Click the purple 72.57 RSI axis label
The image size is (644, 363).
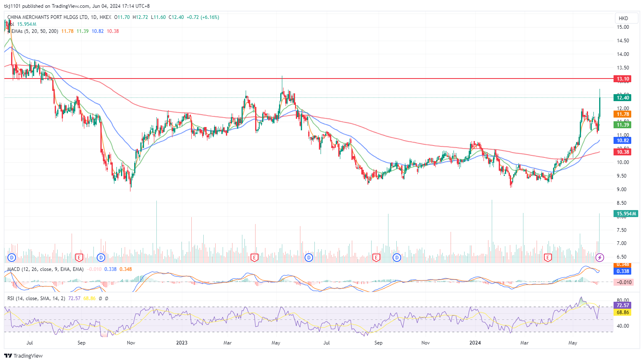(x=623, y=305)
